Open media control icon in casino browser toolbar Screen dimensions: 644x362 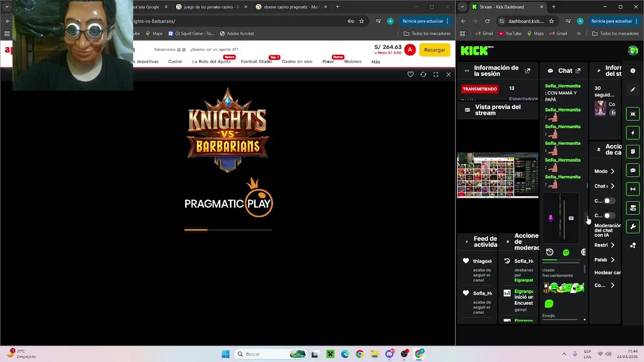(378, 21)
